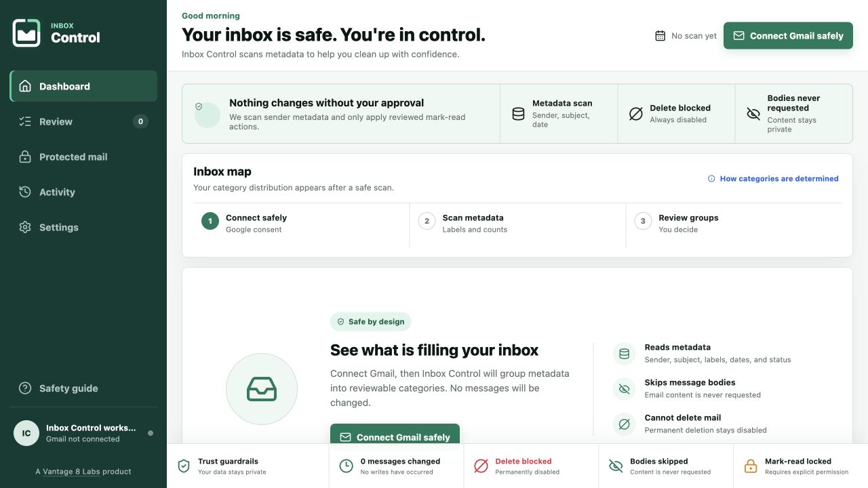This screenshot has height=488, width=868.
Task: Click the Inbox Control logo icon
Action: 26,33
